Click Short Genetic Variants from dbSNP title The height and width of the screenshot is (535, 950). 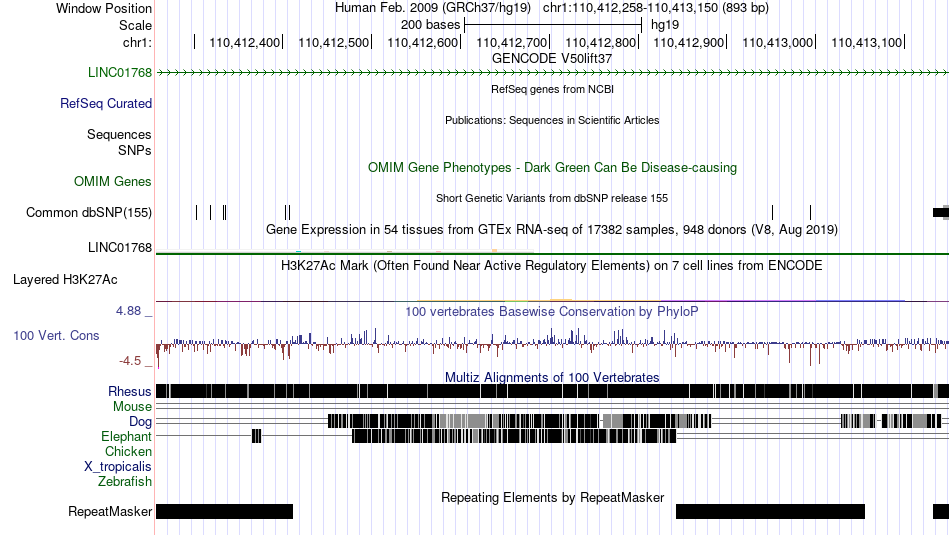click(x=552, y=198)
